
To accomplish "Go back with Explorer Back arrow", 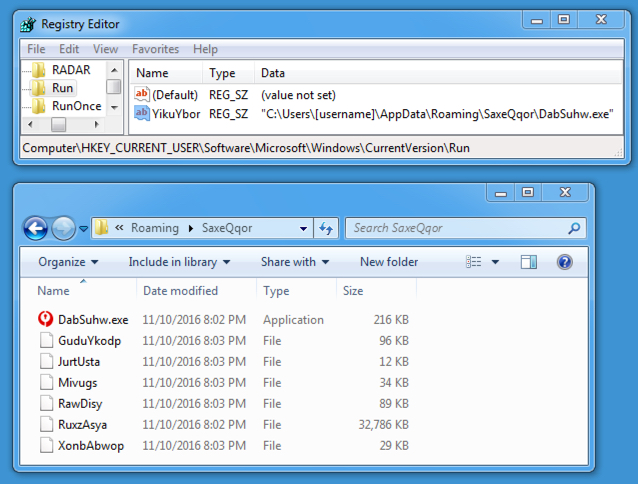I will (x=35, y=228).
